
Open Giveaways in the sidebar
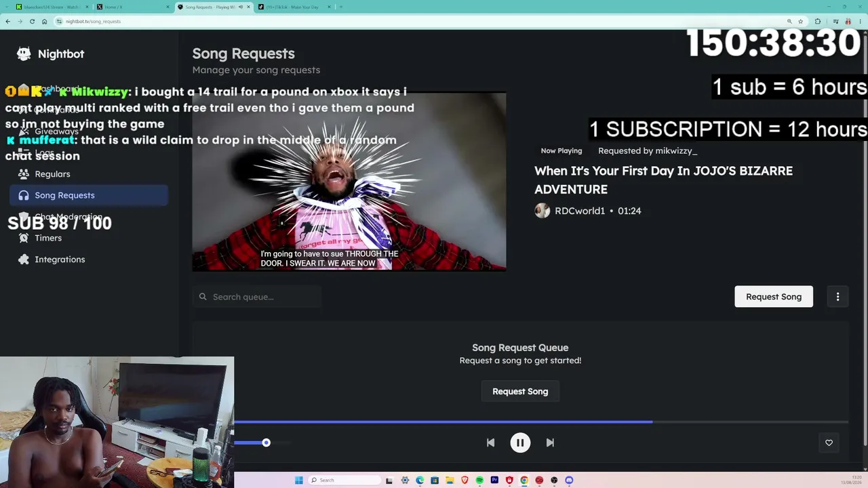(x=89, y=131)
